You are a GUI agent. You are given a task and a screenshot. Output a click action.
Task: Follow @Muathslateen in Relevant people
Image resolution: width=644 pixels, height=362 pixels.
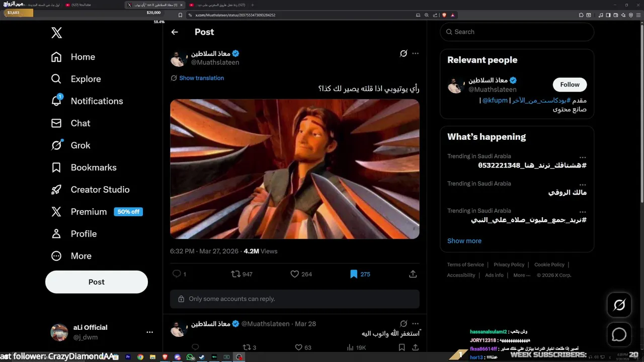(570, 84)
